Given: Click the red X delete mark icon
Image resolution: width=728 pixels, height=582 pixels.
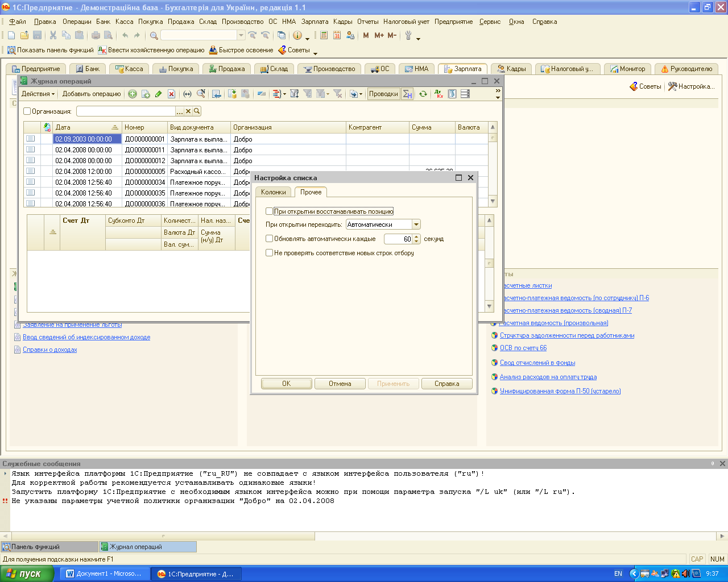Looking at the screenshot, I should [171, 94].
